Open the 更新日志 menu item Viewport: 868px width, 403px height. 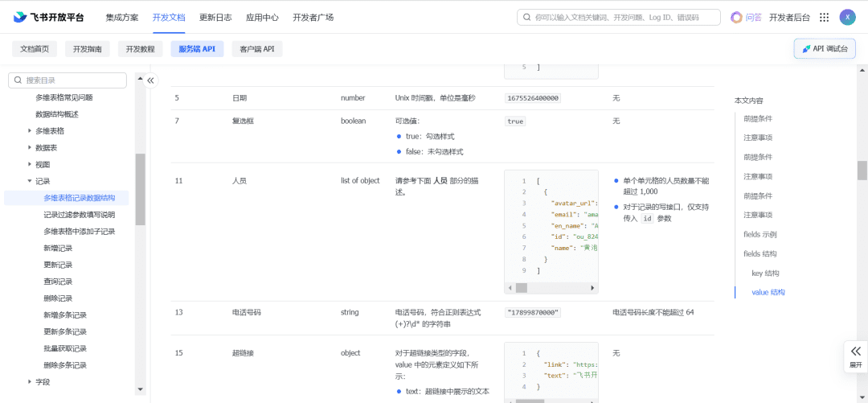click(x=215, y=17)
